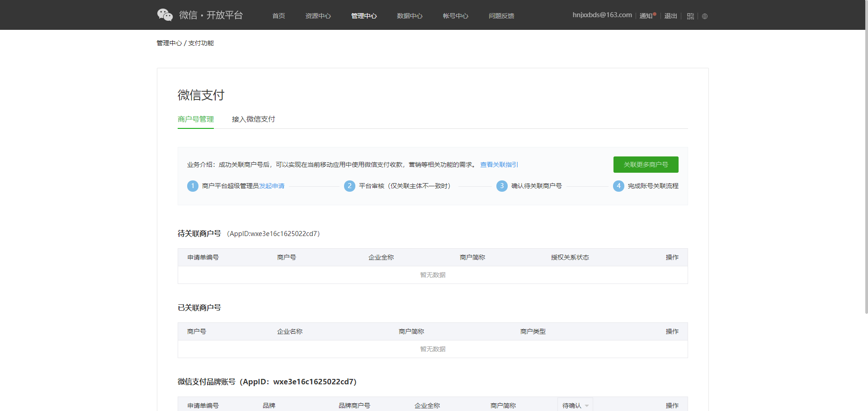Click the page's vertical scrollbar

[866, 157]
